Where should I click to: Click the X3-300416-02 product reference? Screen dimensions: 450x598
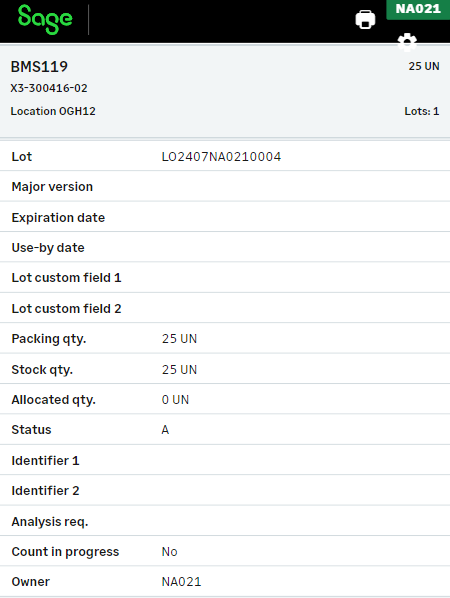coord(49,88)
